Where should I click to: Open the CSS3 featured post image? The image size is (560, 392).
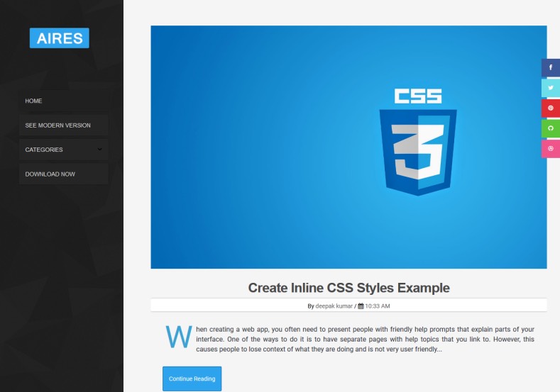coord(348,147)
